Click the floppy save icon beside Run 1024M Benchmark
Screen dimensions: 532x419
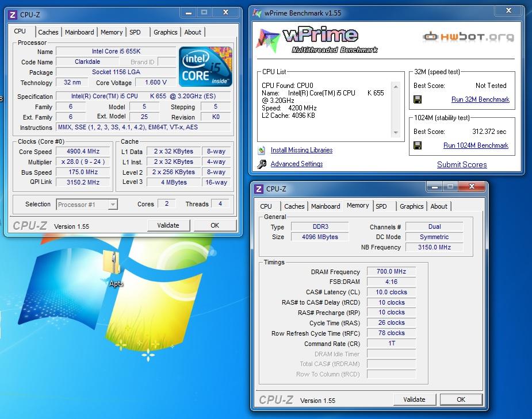pyautogui.click(x=418, y=145)
